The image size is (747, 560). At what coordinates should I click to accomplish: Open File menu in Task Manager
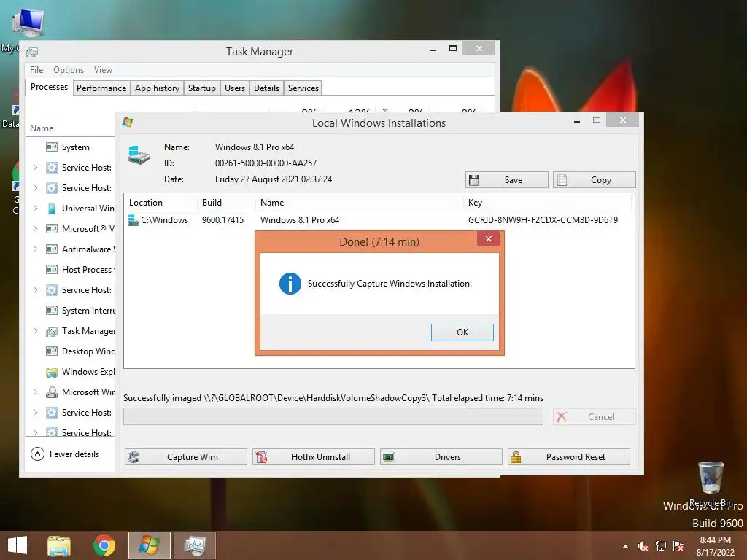36,69
